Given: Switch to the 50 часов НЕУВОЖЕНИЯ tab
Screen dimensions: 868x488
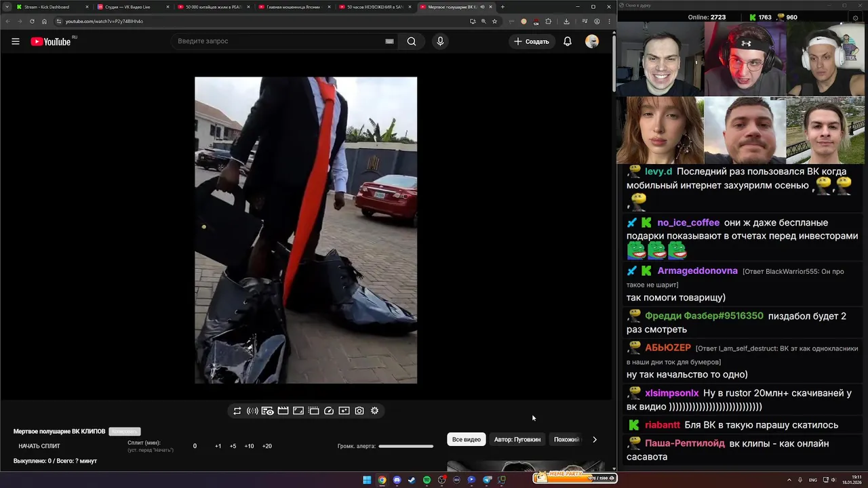Looking at the screenshot, I should 374,7.
